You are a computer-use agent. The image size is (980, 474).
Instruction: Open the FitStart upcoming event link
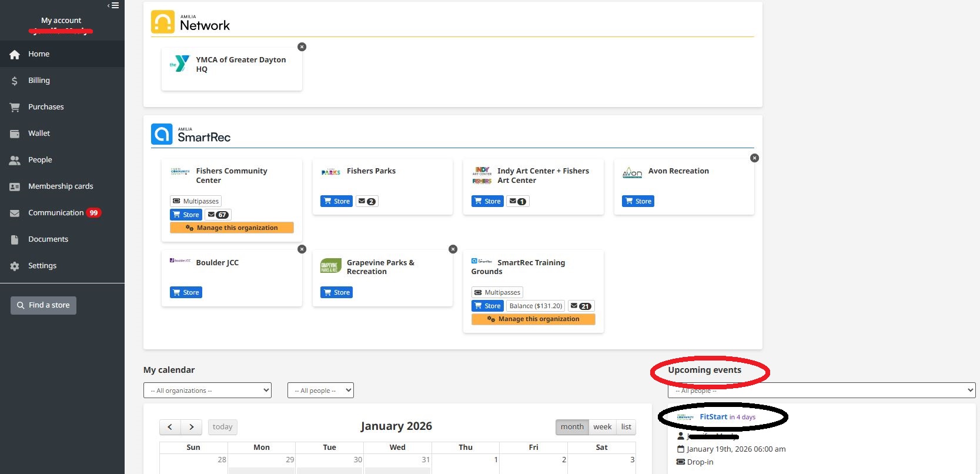(713, 417)
